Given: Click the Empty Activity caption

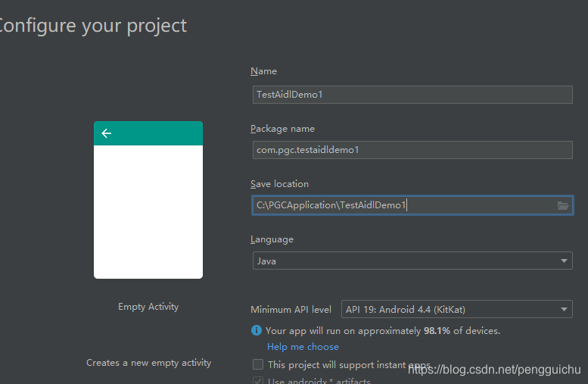Looking at the screenshot, I should pyautogui.click(x=148, y=307).
